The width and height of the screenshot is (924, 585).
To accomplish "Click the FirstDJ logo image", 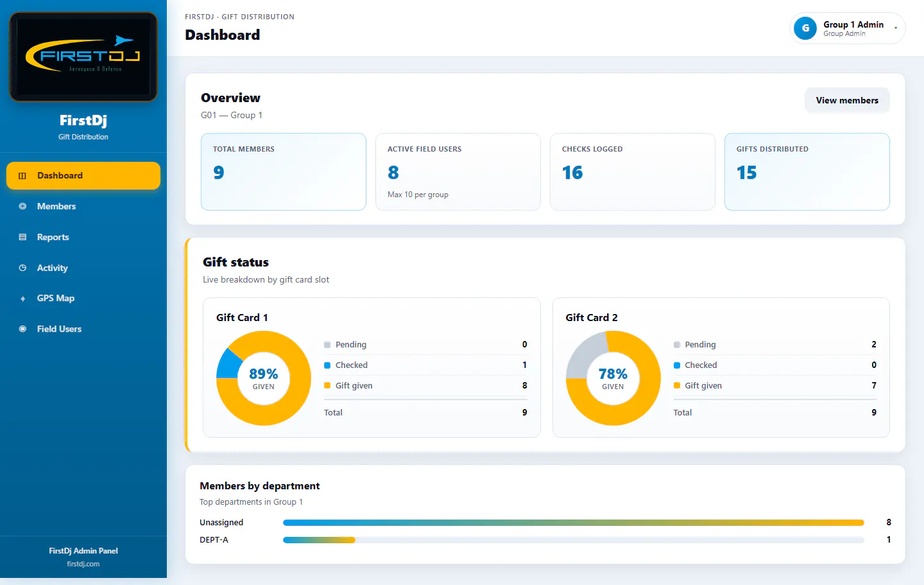I will point(83,57).
